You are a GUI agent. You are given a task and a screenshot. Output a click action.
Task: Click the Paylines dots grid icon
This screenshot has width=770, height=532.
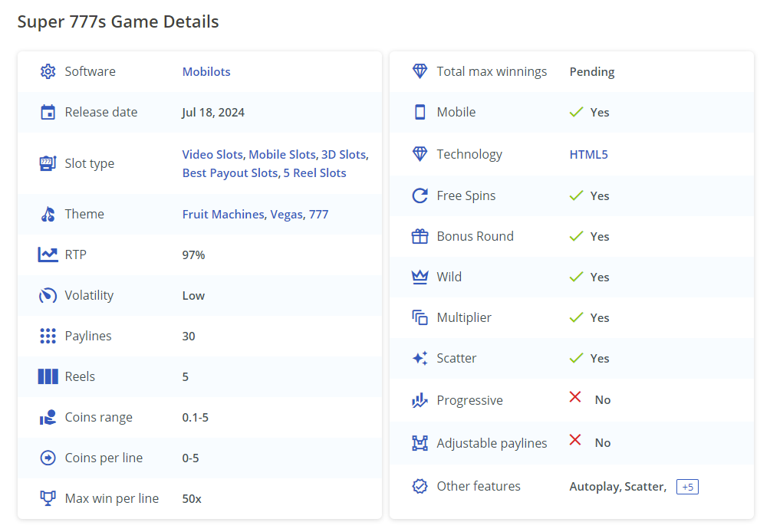click(x=48, y=337)
